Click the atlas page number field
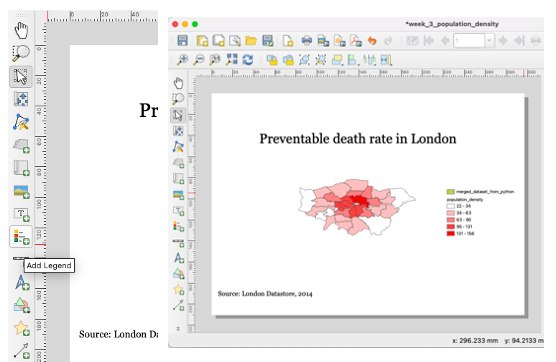556x362 pixels. [469, 41]
